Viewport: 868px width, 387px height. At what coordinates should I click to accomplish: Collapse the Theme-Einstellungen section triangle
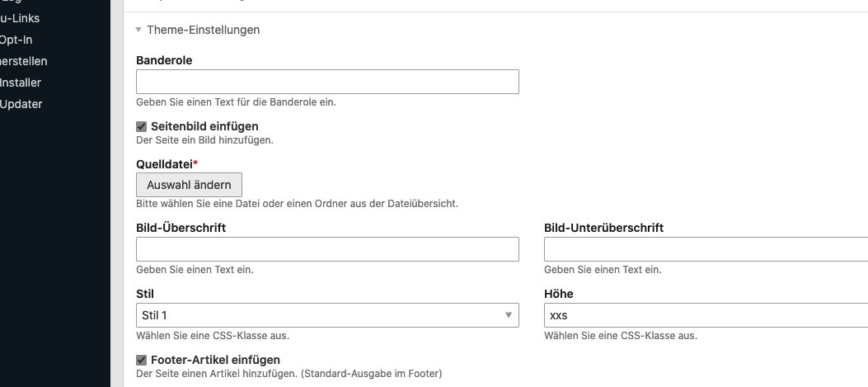138,30
